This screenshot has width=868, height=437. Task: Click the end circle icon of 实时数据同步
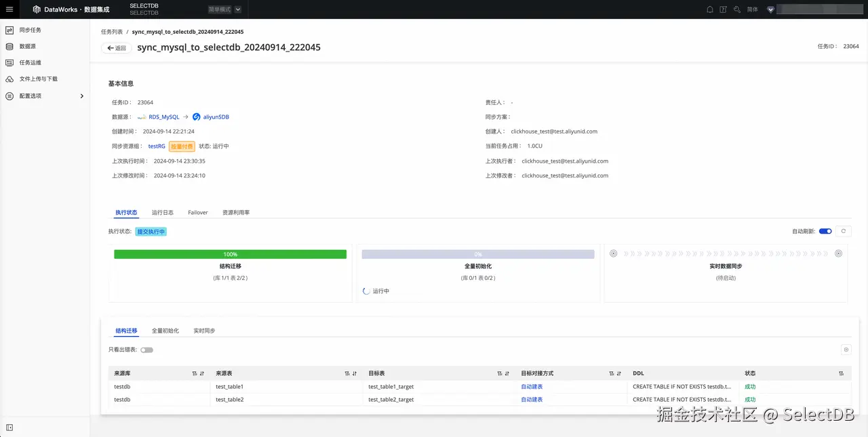click(x=838, y=253)
